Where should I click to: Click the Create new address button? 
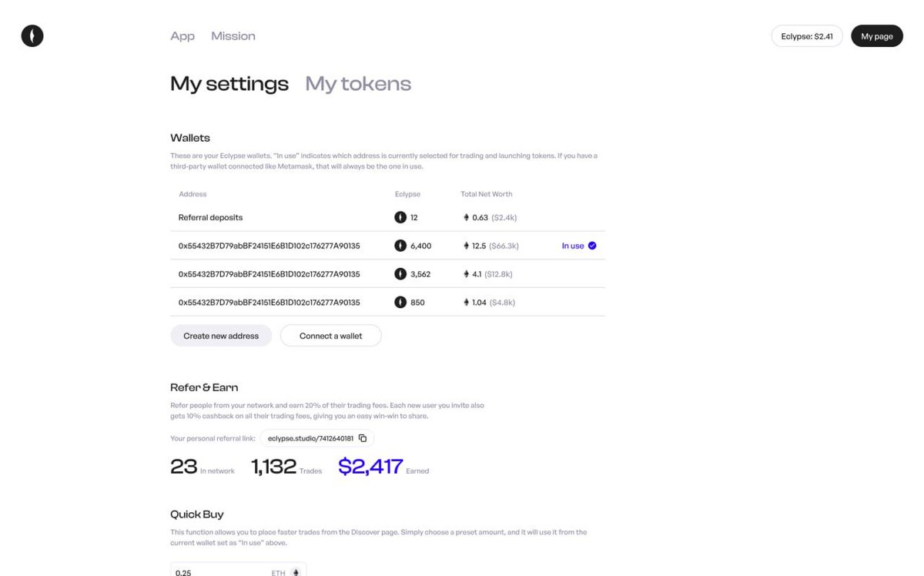pyautogui.click(x=221, y=335)
